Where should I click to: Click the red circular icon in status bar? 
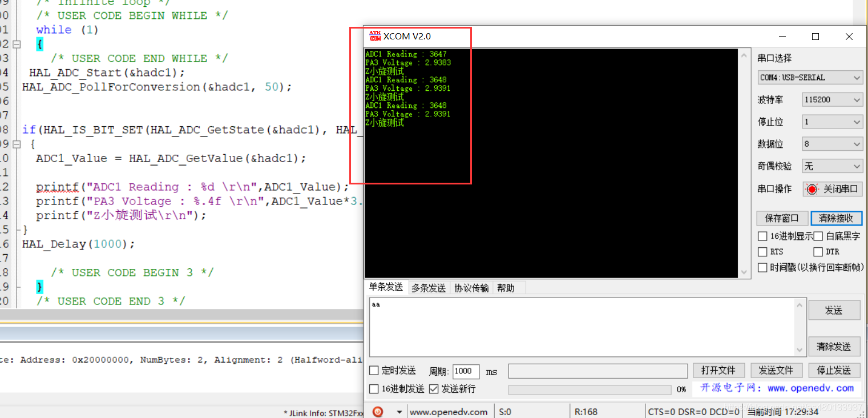coord(377,412)
